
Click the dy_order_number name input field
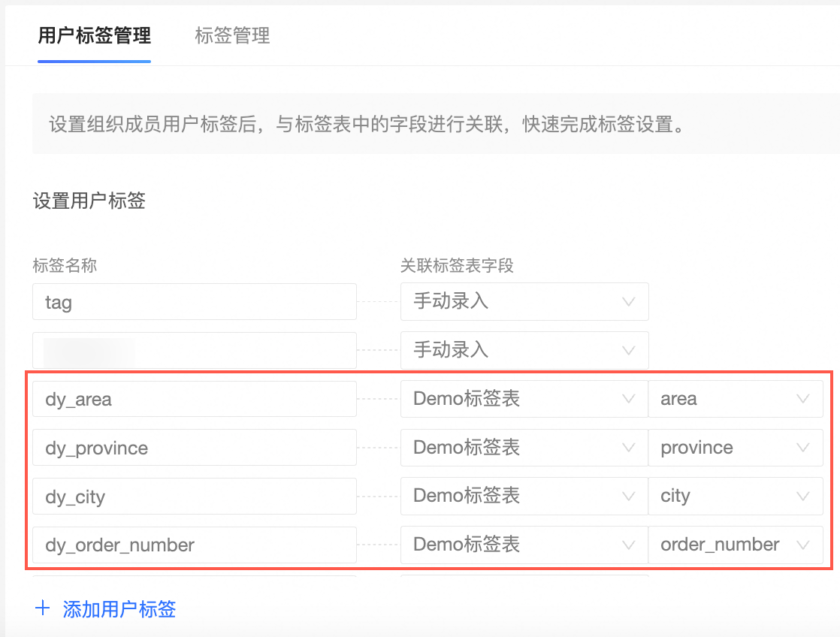click(194, 545)
